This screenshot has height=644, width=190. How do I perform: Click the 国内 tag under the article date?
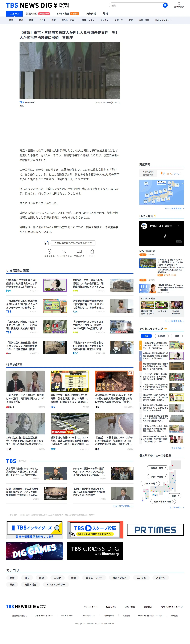pyautogui.click(x=21, y=106)
